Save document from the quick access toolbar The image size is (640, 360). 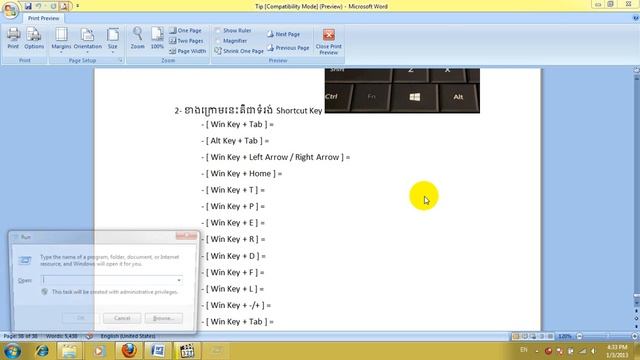coord(28,6)
